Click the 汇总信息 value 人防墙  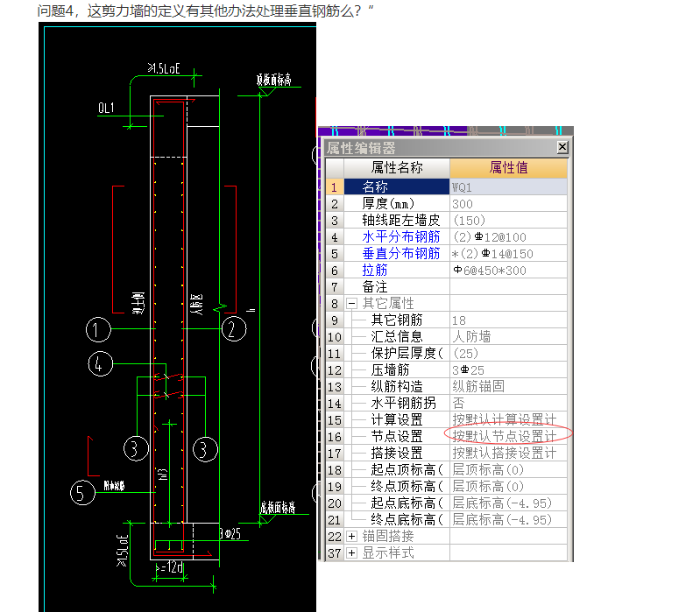click(x=508, y=336)
